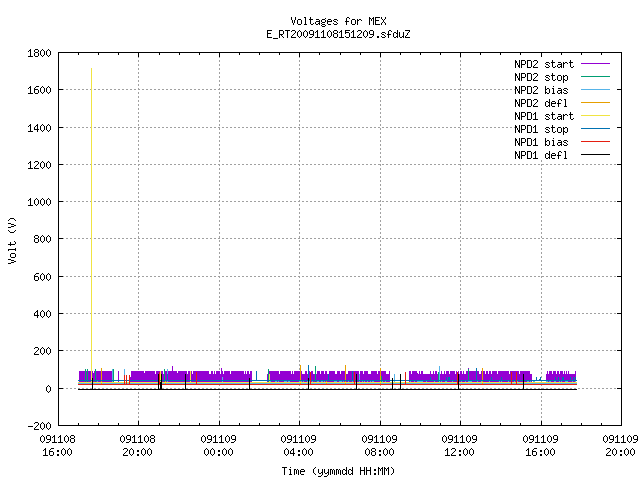
Task: Click the 600 y-axis tick label
Action: pyautogui.click(x=42, y=277)
